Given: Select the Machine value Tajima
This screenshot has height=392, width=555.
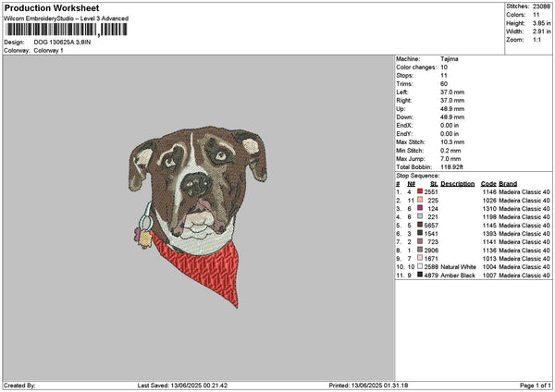Looking at the screenshot, I should (450, 58).
